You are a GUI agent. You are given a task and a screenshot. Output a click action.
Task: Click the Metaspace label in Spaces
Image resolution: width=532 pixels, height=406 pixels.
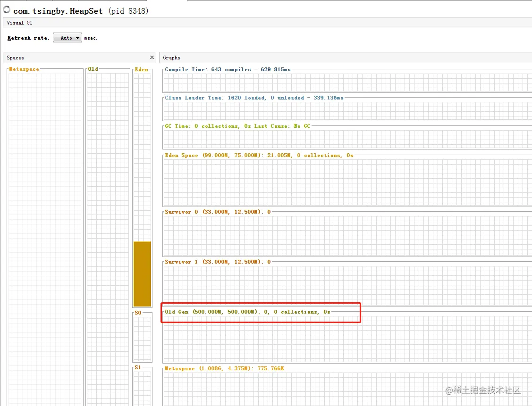24,69
